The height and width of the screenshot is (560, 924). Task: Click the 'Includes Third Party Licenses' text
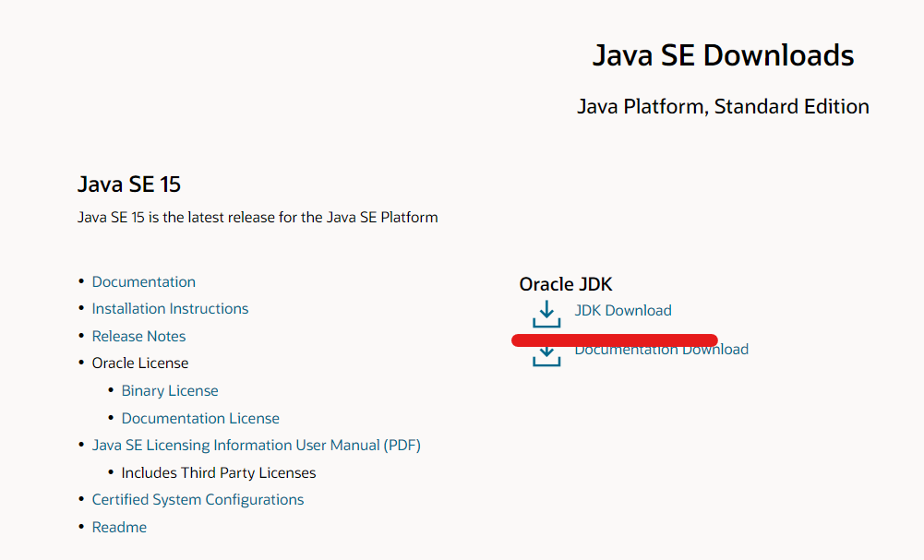(219, 473)
